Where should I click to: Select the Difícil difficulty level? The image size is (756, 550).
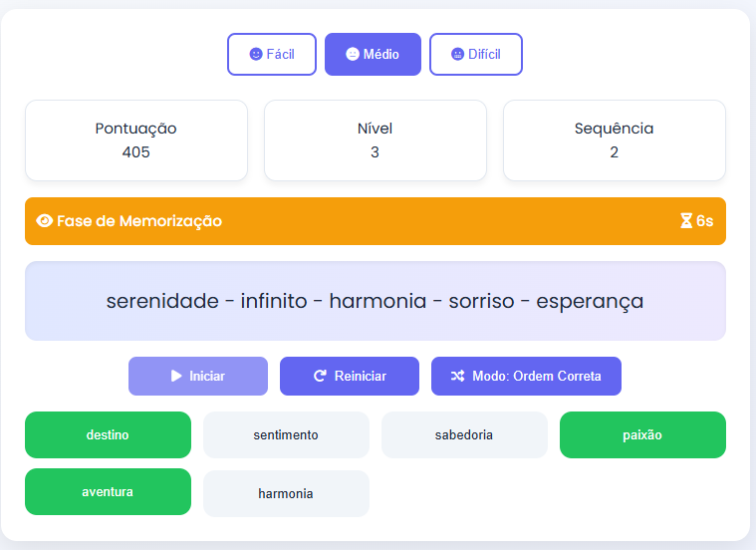pos(476,55)
